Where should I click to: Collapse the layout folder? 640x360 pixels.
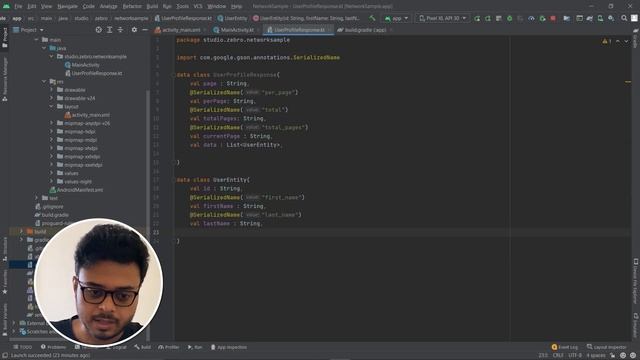pyautogui.click(x=51, y=107)
